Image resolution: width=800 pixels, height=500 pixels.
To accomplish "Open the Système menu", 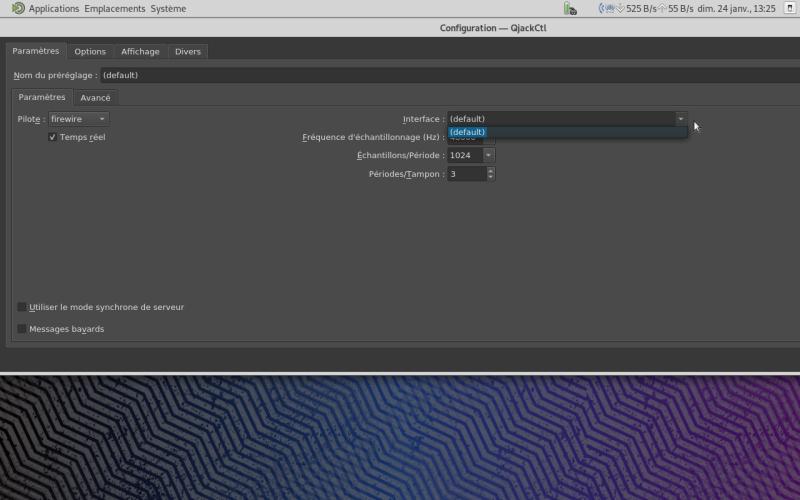I will (x=168, y=9).
